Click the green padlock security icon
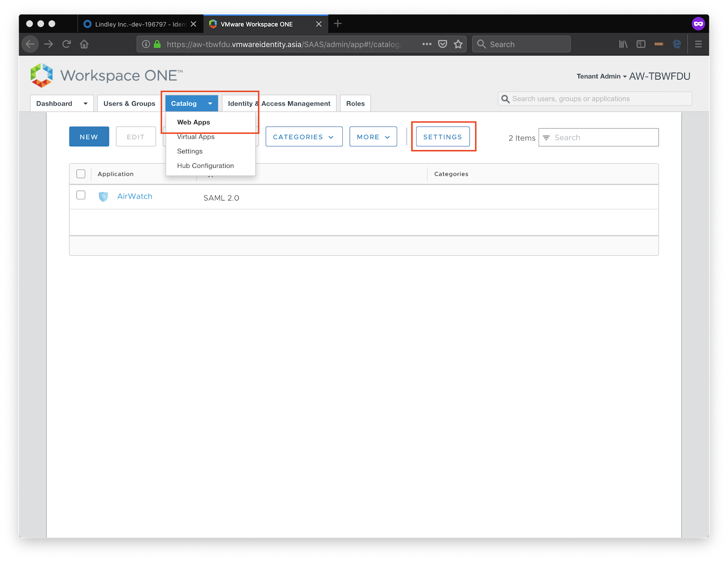This screenshot has height=561, width=728. (x=157, y=44)
